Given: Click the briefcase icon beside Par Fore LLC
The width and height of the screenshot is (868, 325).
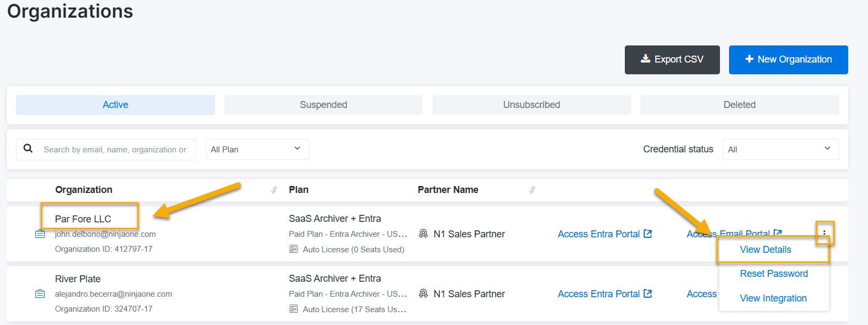Looking at the screenshot, I should click(x=40, y=234).
